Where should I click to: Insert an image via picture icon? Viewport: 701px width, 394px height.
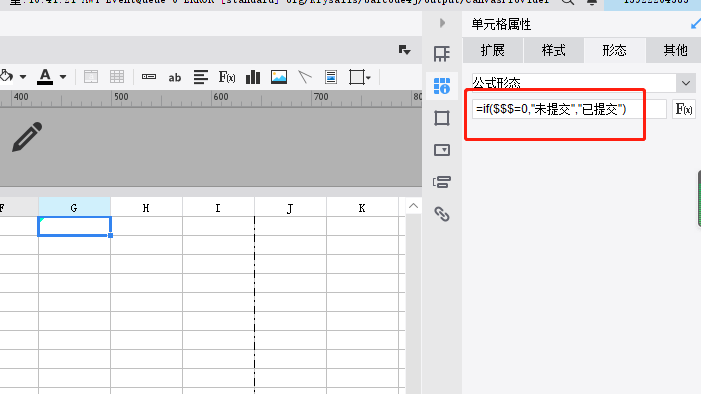pos(279,77)
